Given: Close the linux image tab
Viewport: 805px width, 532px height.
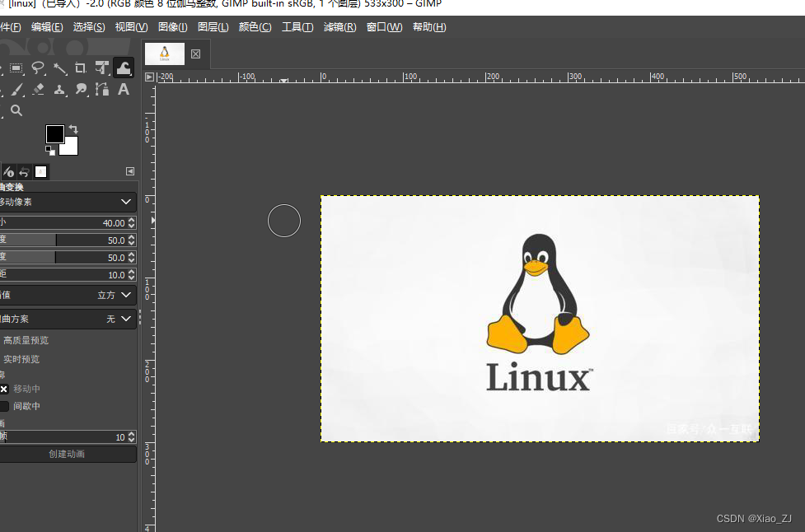Looking at the screenshot, I should click(x=195, y=54).
